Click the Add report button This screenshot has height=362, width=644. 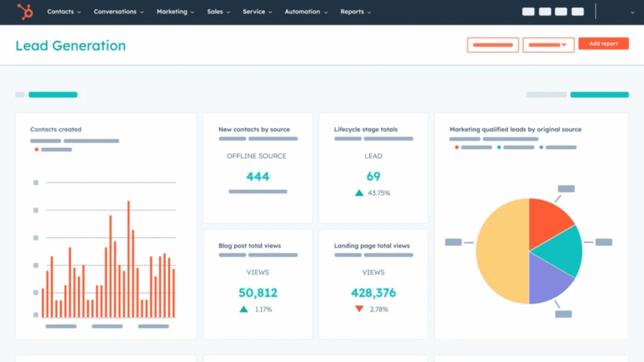click(x=603, y=44)
